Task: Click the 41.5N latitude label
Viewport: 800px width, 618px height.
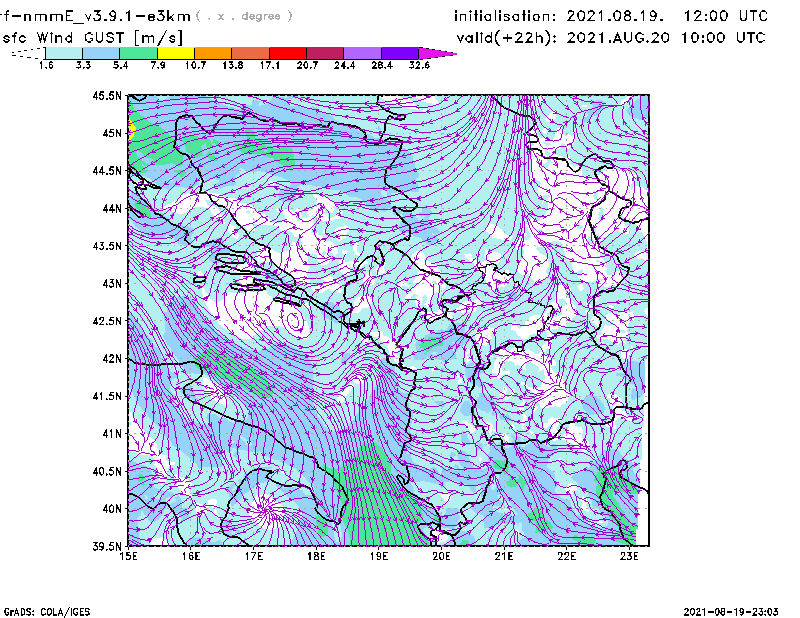Action: pyautogui.click(x=107, y=396)
